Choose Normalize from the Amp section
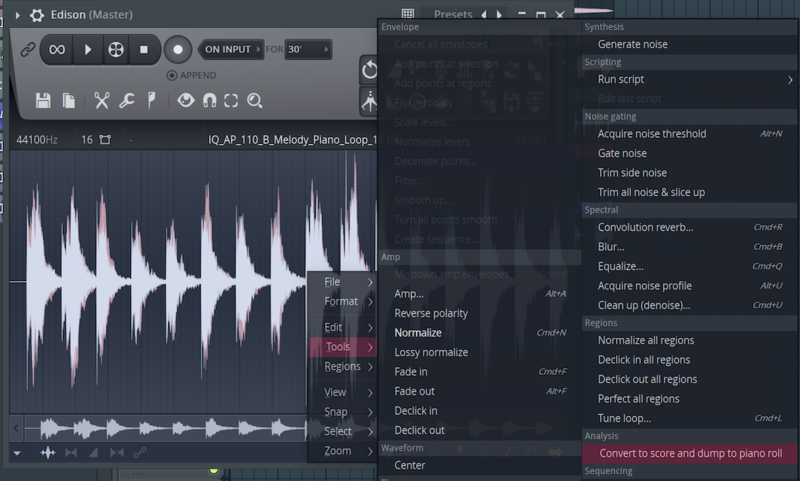Screen dimensions: 800x481 click(x=418, y=333)
